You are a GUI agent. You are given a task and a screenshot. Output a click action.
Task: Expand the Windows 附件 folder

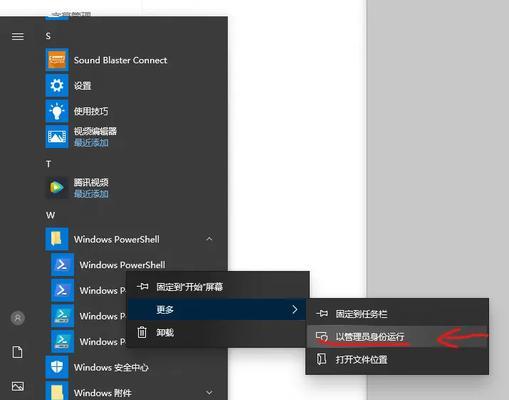pyautogui.click(x=209, y=392)
